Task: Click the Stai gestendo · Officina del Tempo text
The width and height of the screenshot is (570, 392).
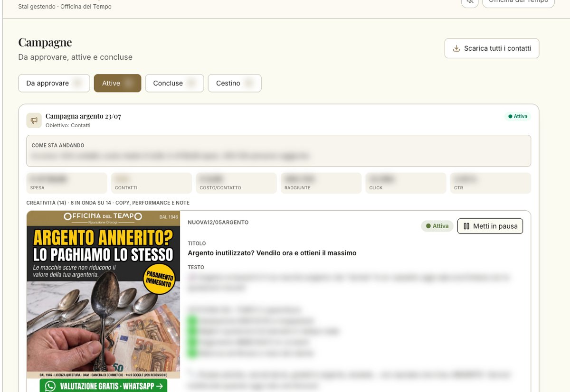Action: pyautogui.click(x=65, y=7)
